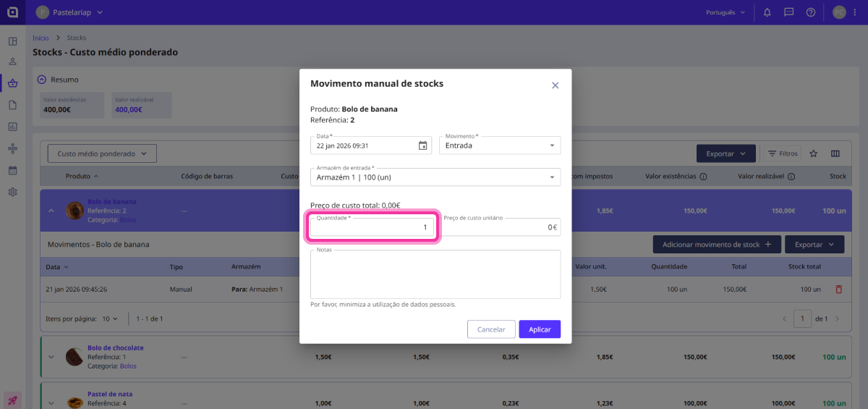
Task: Open the chat messages icon in header
Action: point(788,12)
